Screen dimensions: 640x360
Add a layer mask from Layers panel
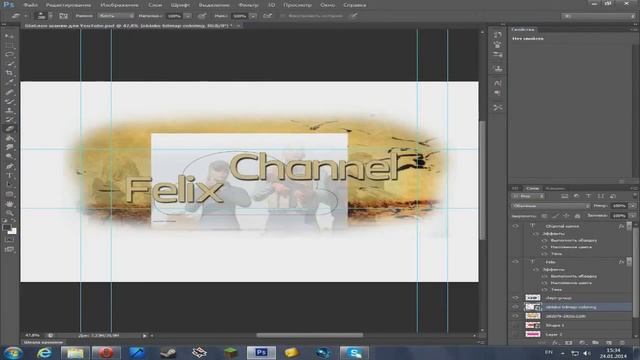[569, 342]
